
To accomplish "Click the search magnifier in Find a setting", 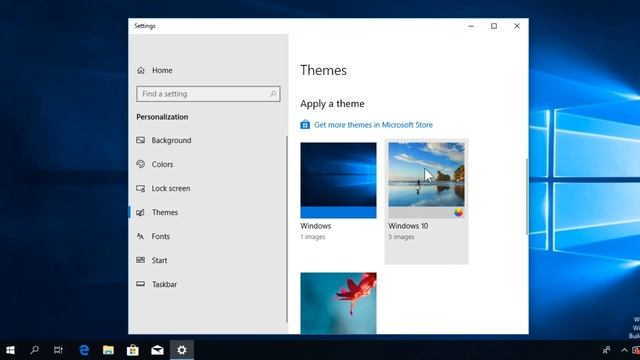I will click(x=273, y=94).
